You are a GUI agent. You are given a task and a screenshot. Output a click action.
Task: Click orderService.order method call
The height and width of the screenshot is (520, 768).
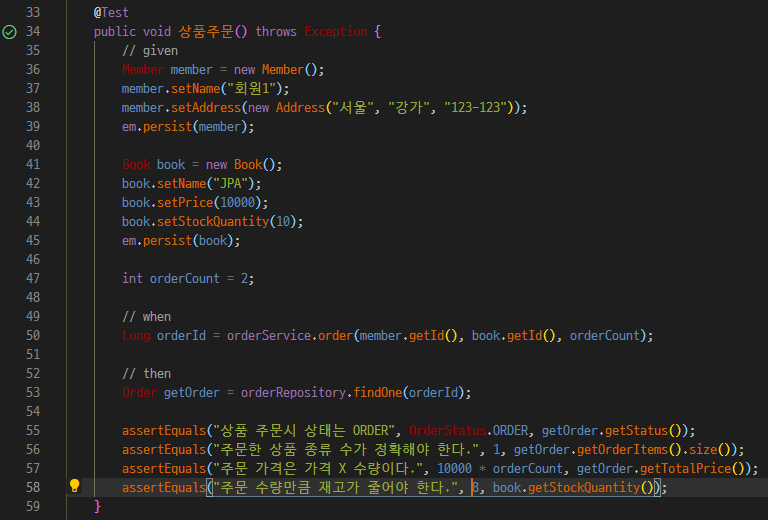point(289,335)
